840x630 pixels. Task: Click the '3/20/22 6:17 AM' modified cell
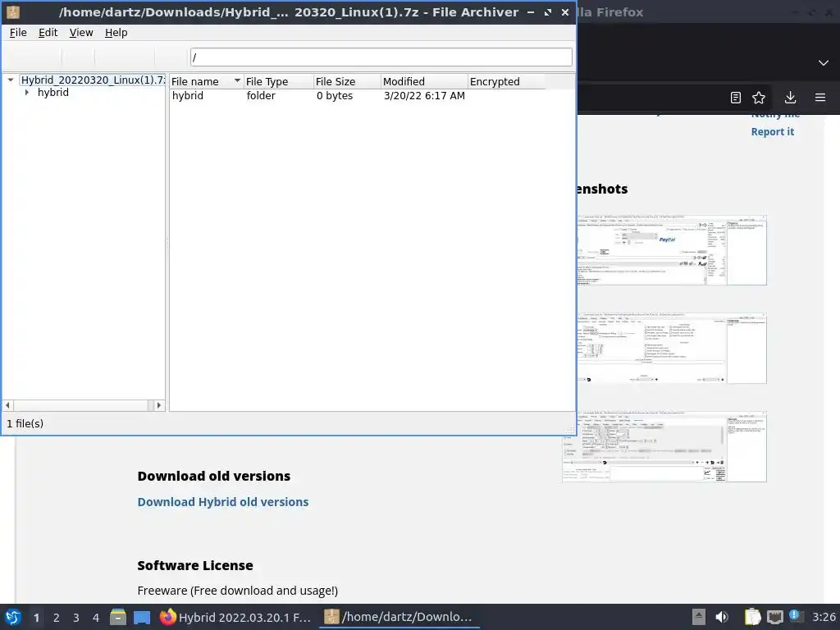point(424,96)
